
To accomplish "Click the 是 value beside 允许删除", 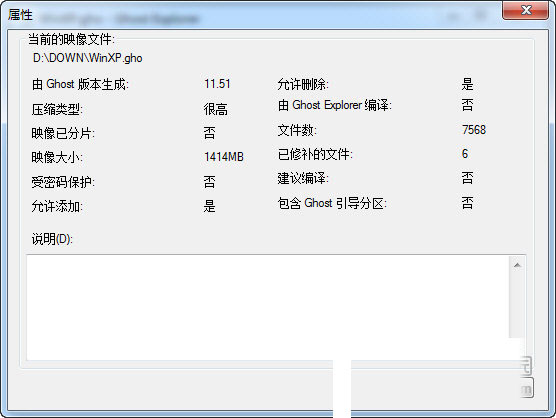I will 467,84.
